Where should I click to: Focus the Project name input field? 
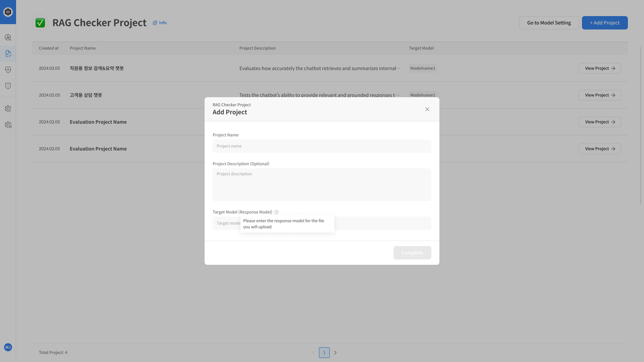coord(322,146)
